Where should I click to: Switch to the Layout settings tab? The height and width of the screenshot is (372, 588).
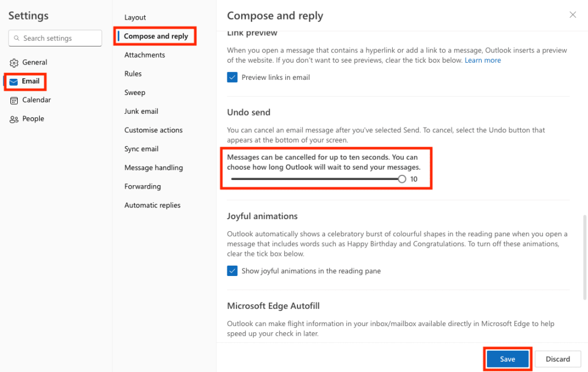135,17
